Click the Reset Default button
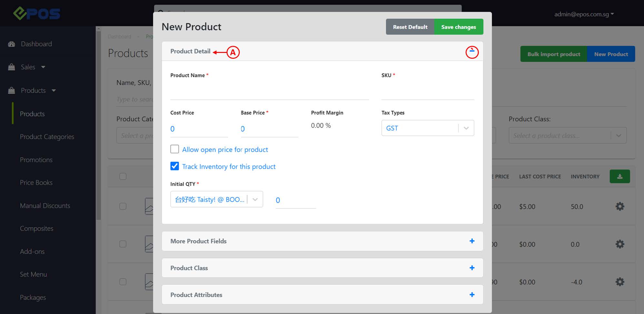 click(410, 27)
